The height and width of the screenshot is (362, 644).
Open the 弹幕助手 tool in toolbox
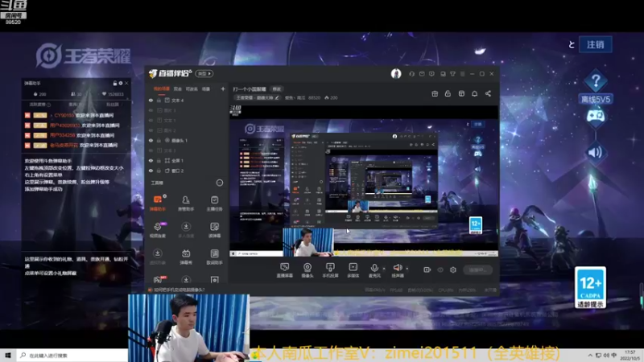(158, 203)
